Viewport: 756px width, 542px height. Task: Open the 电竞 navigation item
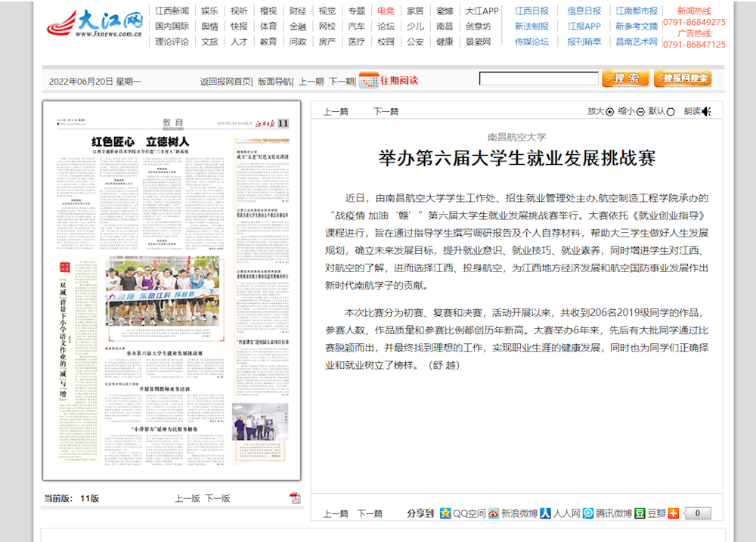click(386, 11)
